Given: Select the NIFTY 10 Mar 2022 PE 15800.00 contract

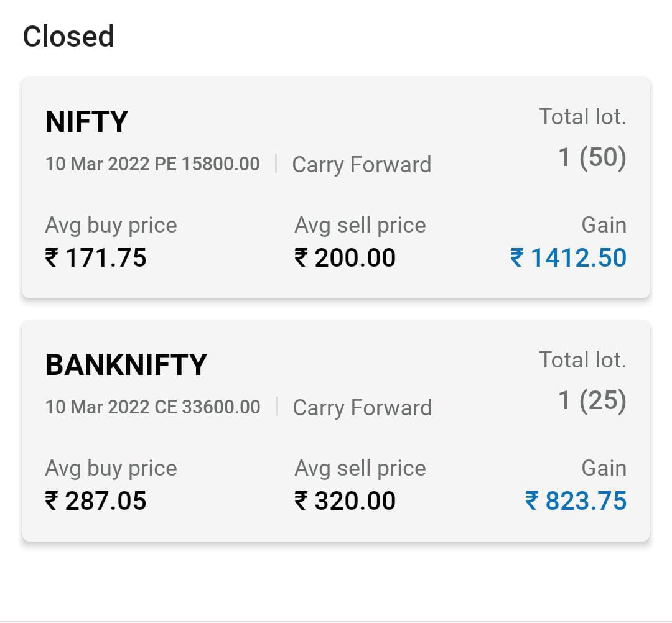Looking at the screenshot, I should pos(152,164).
